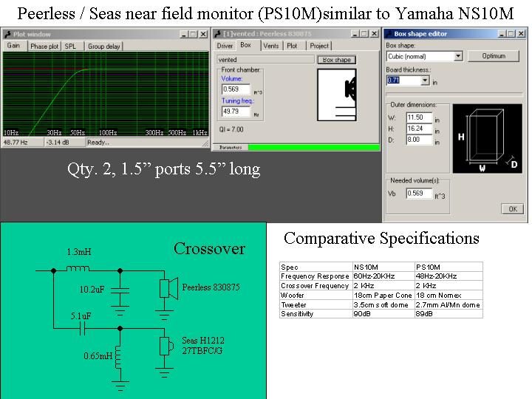This screenshot has height=399, width=532.
Task: Click the Peerless 830875 woofer symbol
Action: [x=169, y=289]
